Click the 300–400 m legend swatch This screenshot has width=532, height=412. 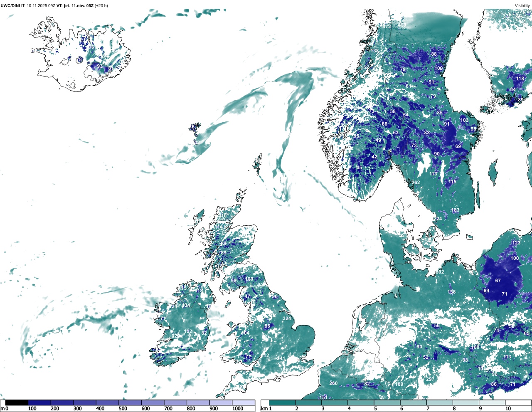coord(85,402)
